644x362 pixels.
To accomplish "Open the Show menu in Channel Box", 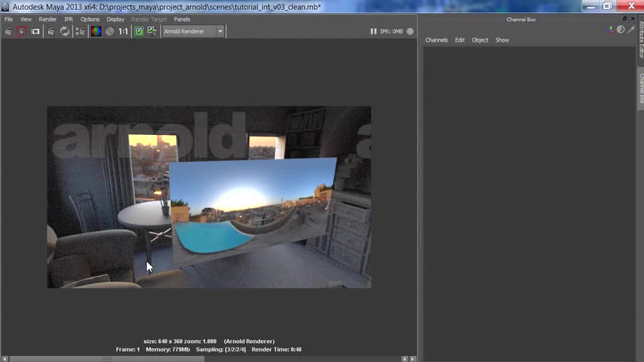I will click(502, 40).
